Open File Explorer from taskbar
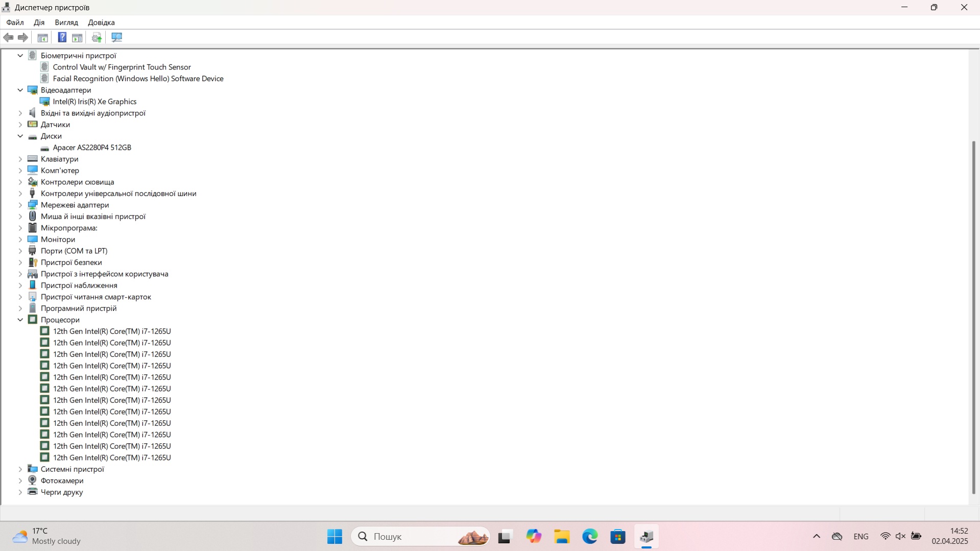Image resolution: width=980 pixels, height=551 pixels. pos(562,536)
